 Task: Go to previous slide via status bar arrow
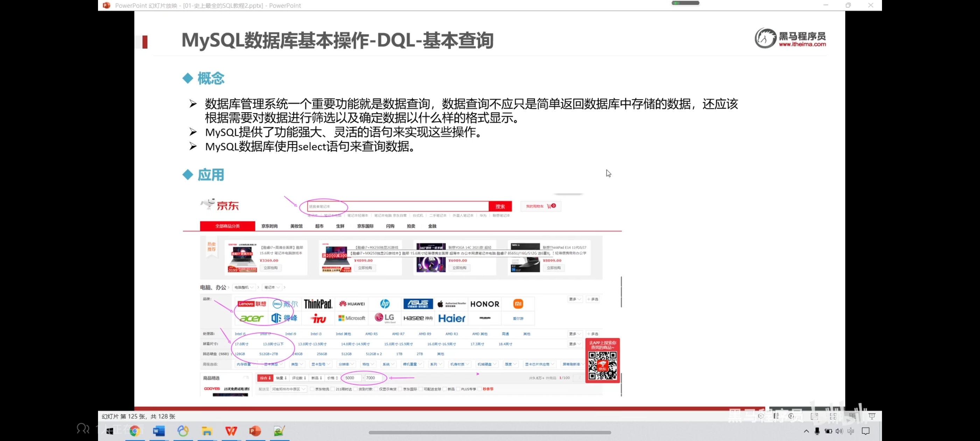click(x=761, y=416)
